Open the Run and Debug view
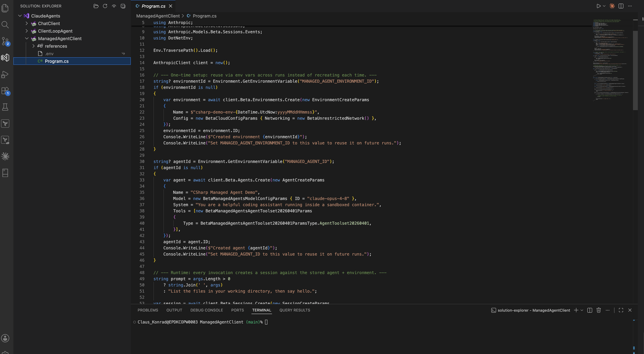This screenshot has height=354, width=644. [x=5, y=74]
